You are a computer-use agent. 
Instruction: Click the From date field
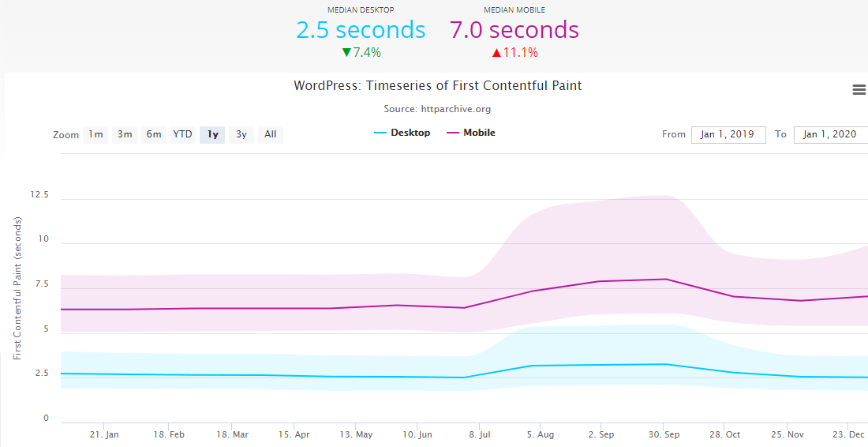pyautogui.click(x=728, y=134)
